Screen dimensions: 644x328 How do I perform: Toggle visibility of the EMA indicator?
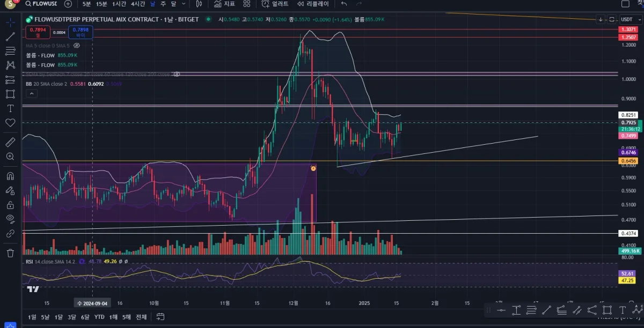coord(177,74)
